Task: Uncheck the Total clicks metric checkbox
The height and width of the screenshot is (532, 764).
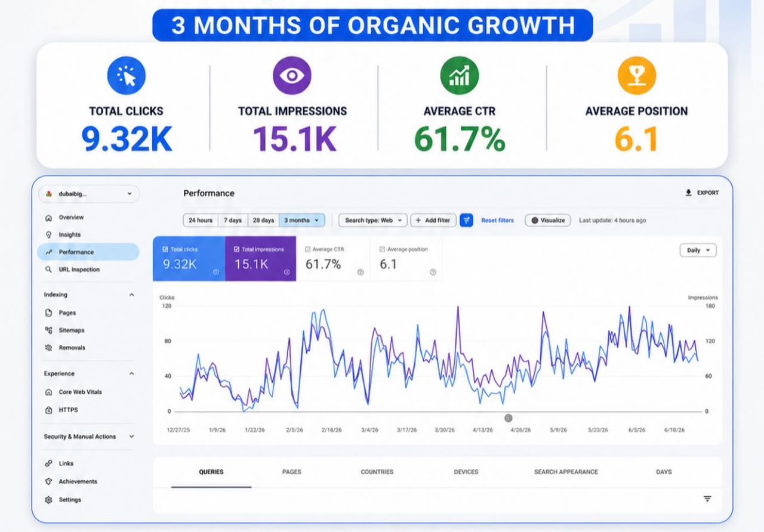Action: coord(166,249)
